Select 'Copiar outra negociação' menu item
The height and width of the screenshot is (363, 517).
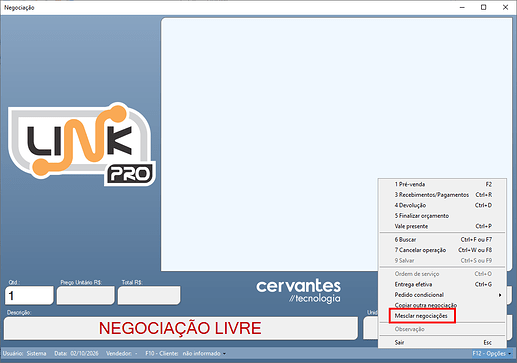pyautogui.click(x=442, y=305)
